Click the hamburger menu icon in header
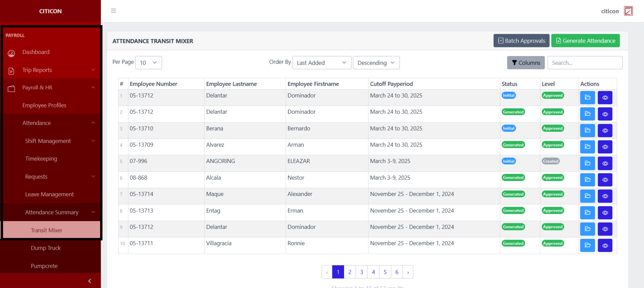 (113, 11)
